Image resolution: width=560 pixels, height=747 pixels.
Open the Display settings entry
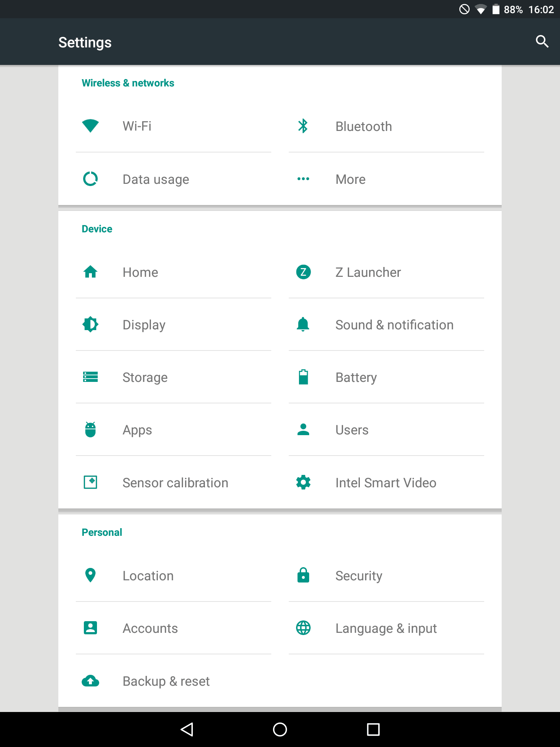(x=144, y=325)
